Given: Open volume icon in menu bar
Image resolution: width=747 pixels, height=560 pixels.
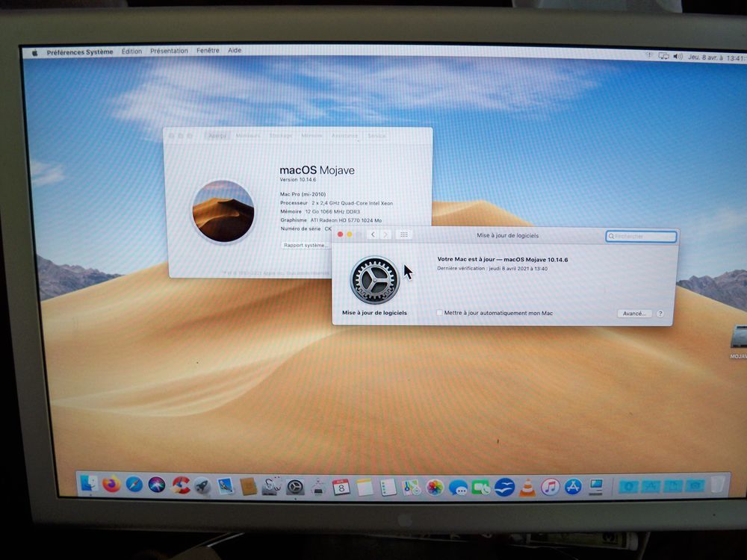Looking at the screenshot, I should click(x=678, y=56).
